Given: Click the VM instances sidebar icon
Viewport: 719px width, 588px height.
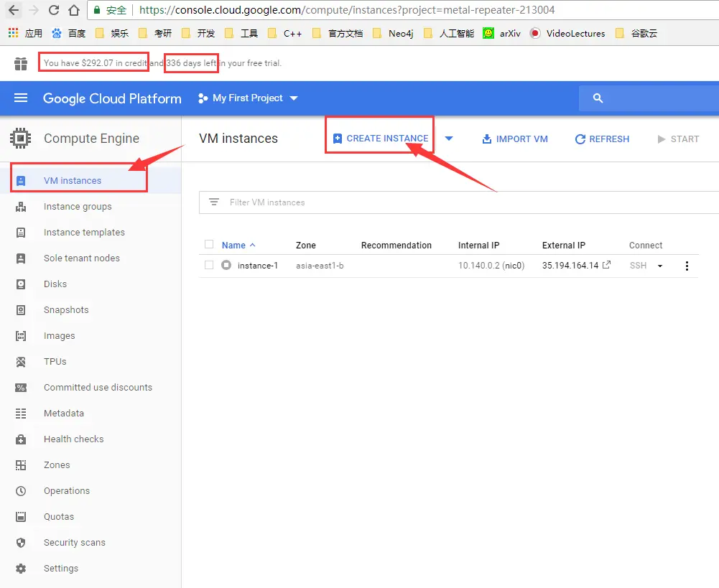Looking at the screenshot, I should [21, 181].
